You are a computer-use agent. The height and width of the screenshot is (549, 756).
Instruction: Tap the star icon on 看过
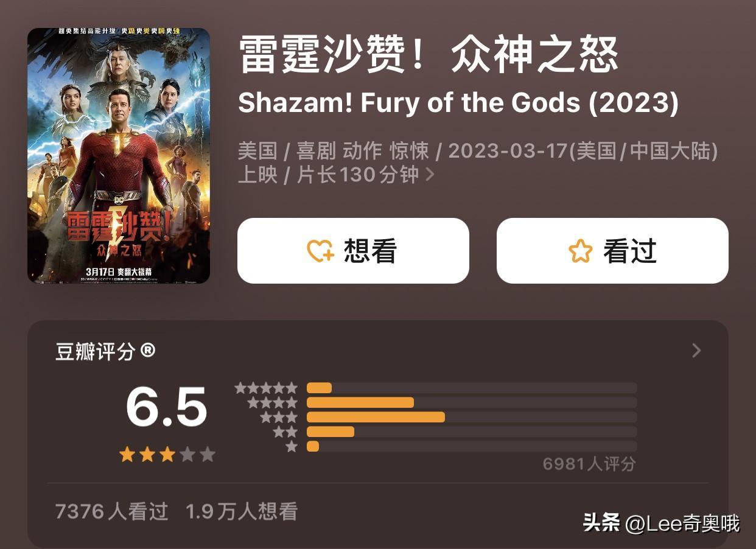click(x=580, y=251)
